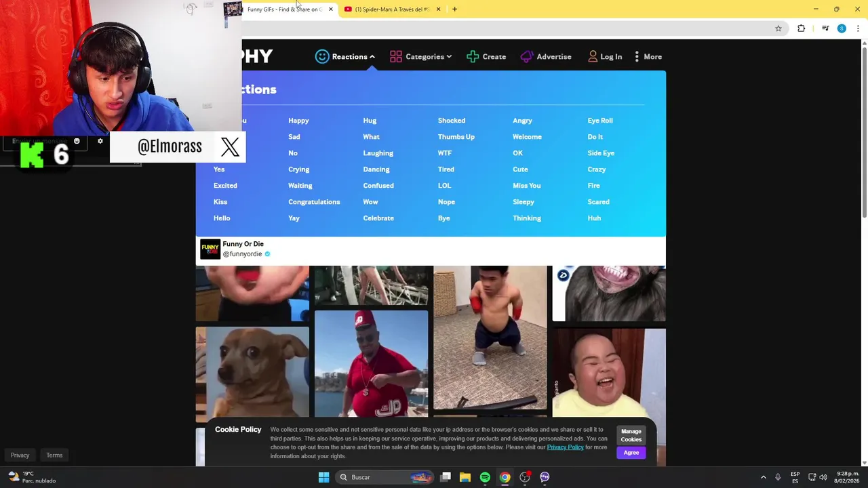Click the Windows search box Buscar
The height and width of the screenshot is (488, 868).
pyautogui.click(x=385, y=477)
